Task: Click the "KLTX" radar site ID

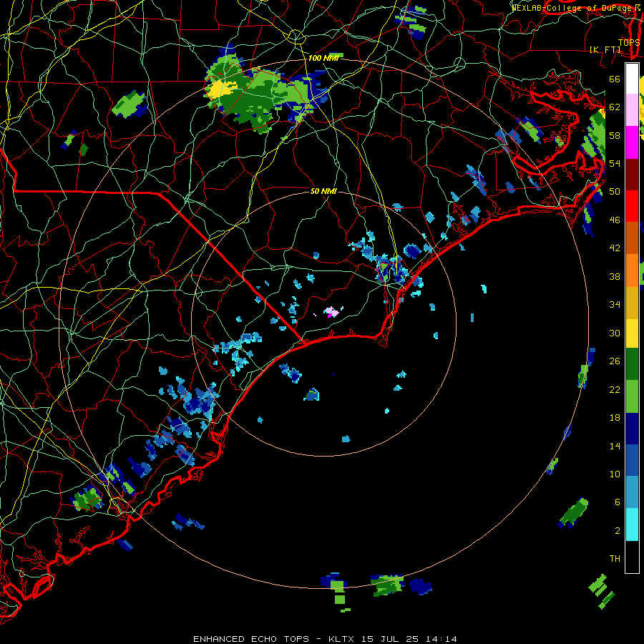Action: click(x=343, y=639)
